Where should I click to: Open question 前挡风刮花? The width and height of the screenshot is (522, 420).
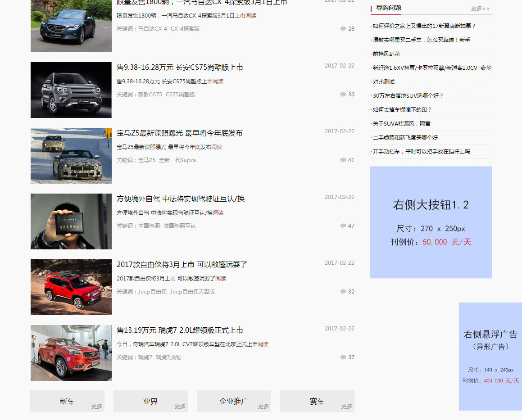(x=386, y=54)
